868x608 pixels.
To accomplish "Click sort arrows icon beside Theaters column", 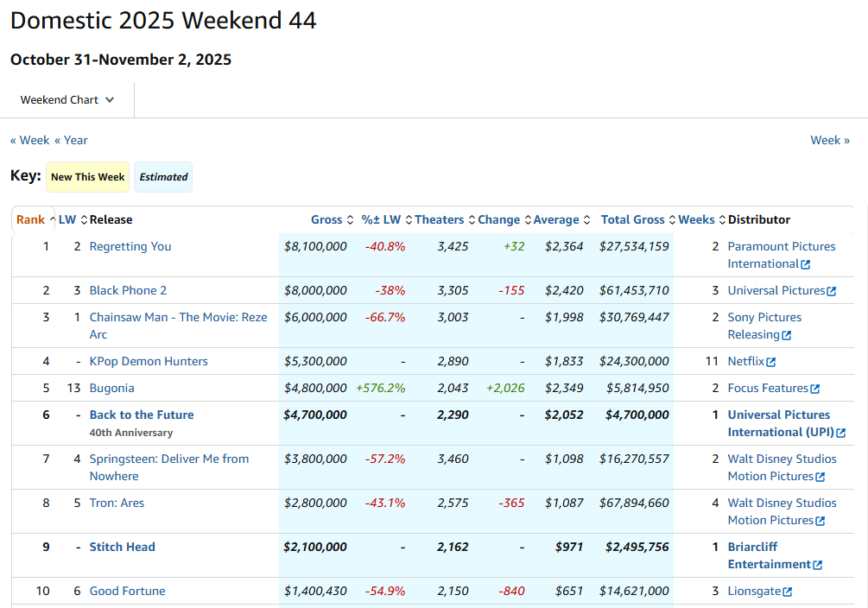I will [472, 220].
